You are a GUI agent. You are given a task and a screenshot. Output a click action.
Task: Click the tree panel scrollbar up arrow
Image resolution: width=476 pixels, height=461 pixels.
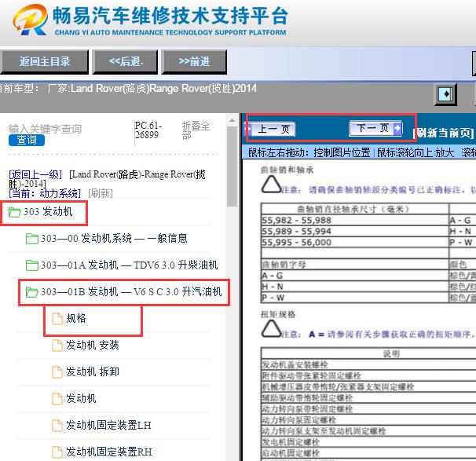point(233,120)
